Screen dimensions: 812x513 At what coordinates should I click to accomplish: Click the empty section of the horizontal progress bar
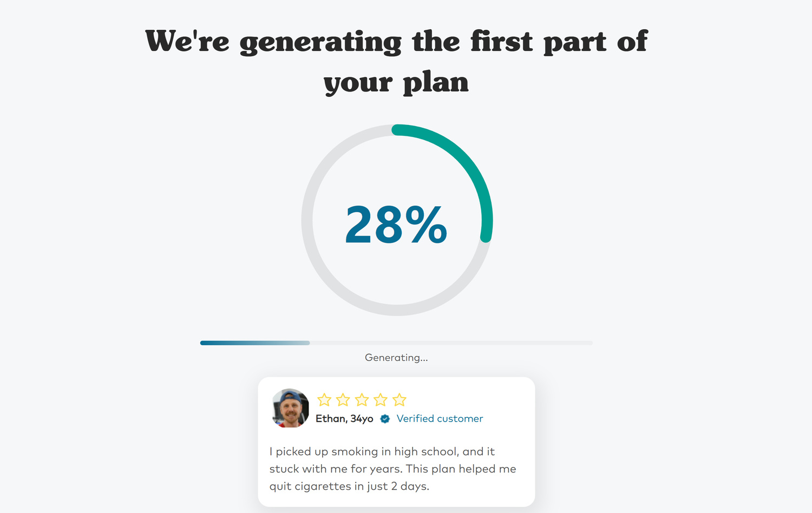pos(450,343)
